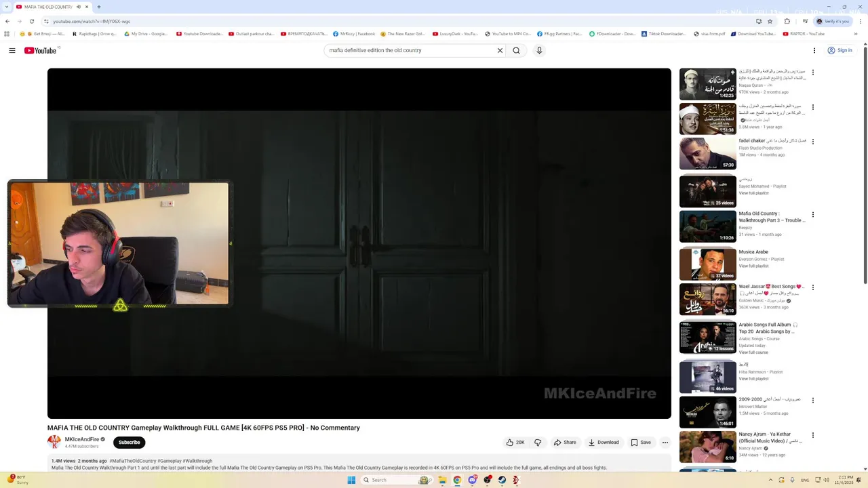Open the Tiktok Downloader bookmark
Image resolution: width=868 pixels, height=488 pixels.
coord(664,34)
